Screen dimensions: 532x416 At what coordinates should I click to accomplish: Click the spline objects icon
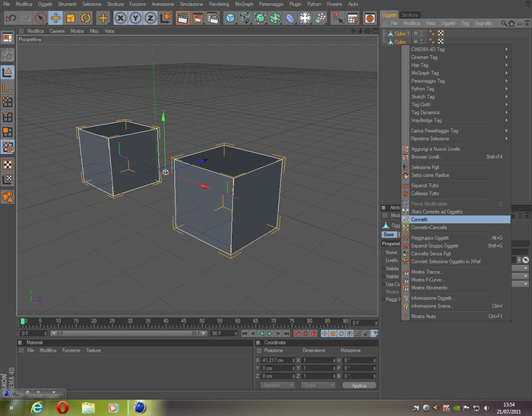click(x=245, y=17)
